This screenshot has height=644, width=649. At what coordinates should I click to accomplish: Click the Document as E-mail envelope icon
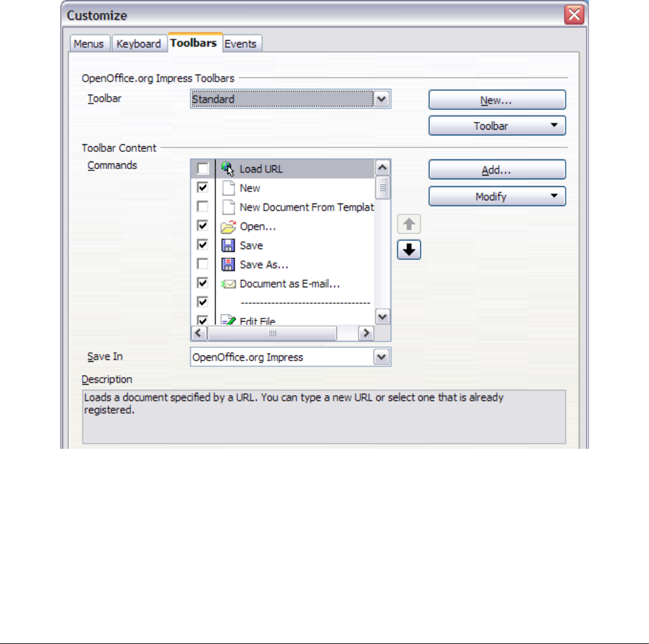[228, 284]
